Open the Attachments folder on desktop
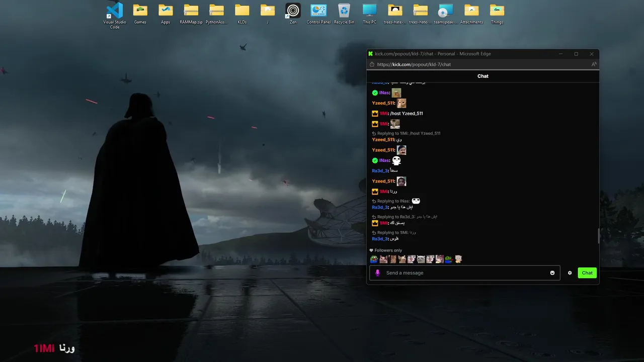This screenshot has height=362, width=644. (x=471, y=14)
